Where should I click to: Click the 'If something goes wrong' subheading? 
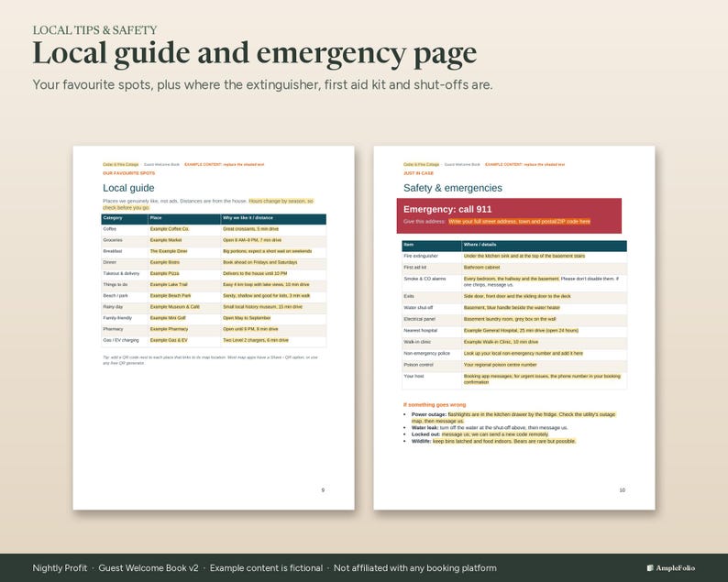point(435,405)
